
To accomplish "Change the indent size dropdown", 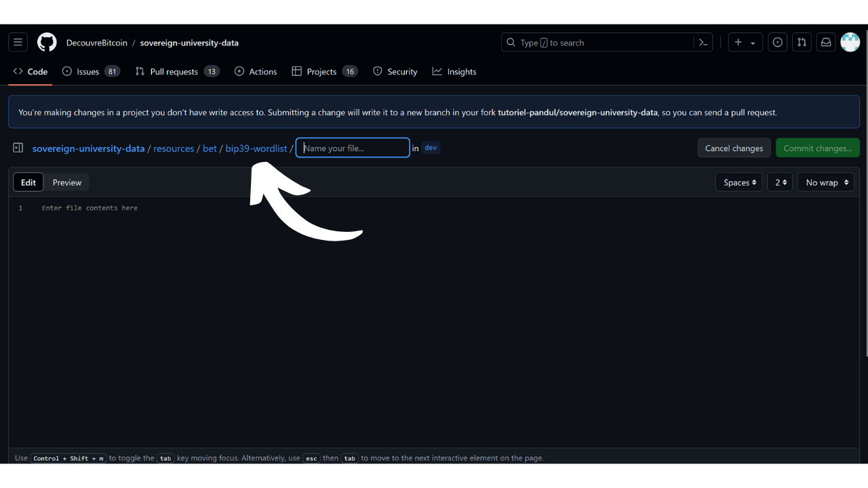I will 780,182.
